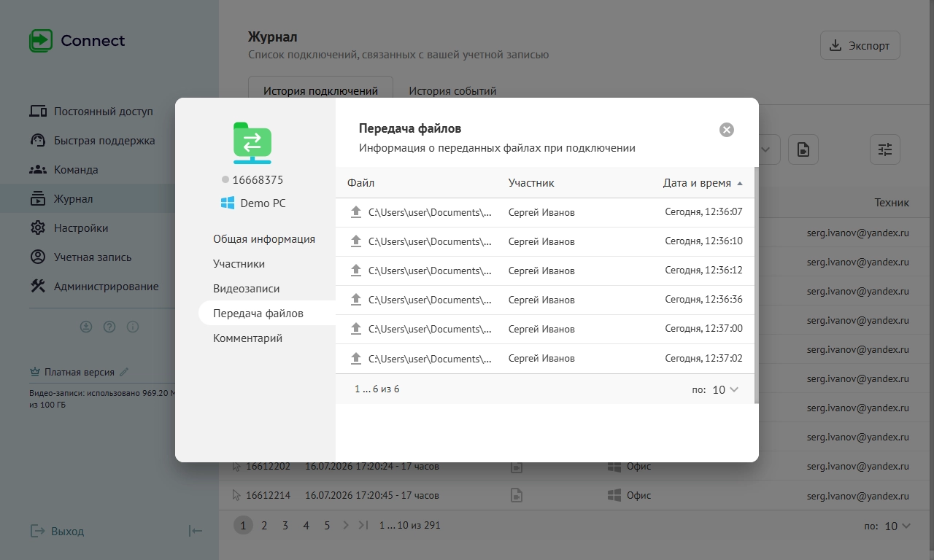Open the filter settings sliders icon
The height and width of the screenshot is (560, 934).
pyautogui.click(x=885, y=149)
